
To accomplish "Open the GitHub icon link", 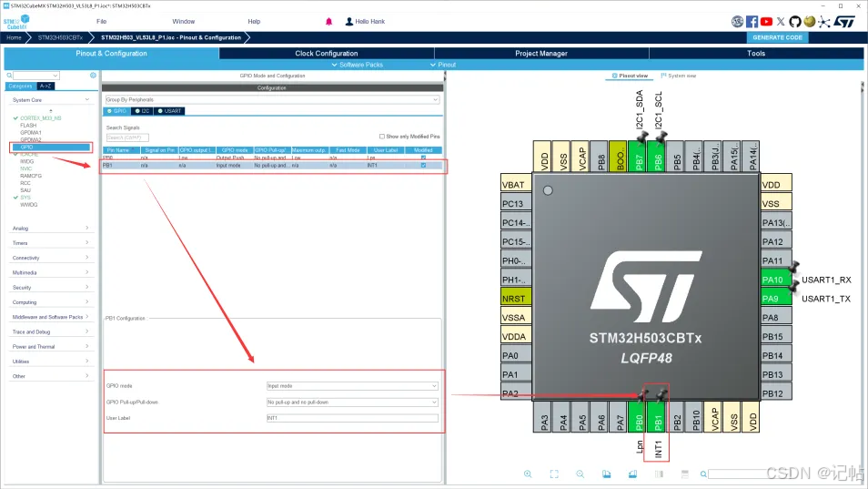I will point(795,21).
